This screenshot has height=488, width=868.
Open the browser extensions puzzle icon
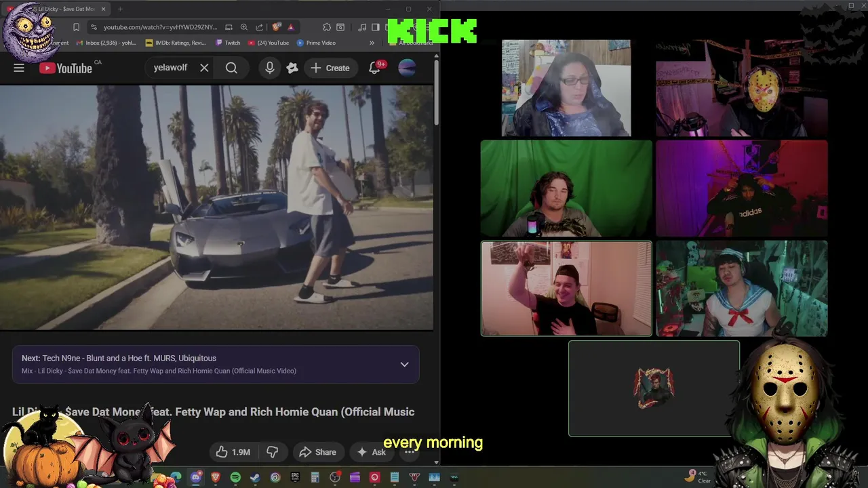pos(327,27)
